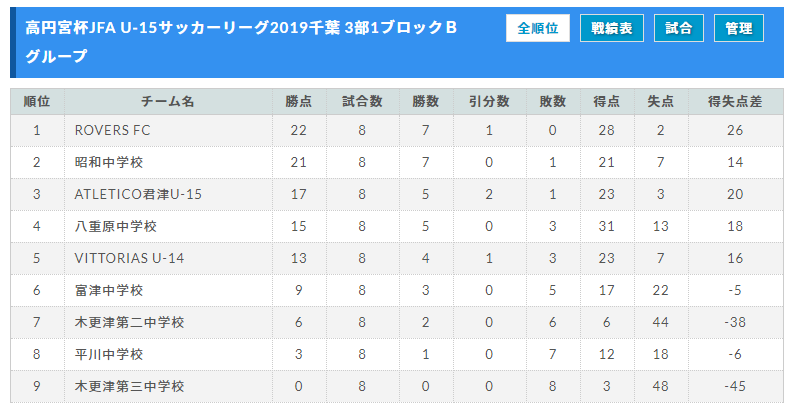Screen dimensions: 791x410
Task: Click the 管理 button
Action: [x=739, y=28]
